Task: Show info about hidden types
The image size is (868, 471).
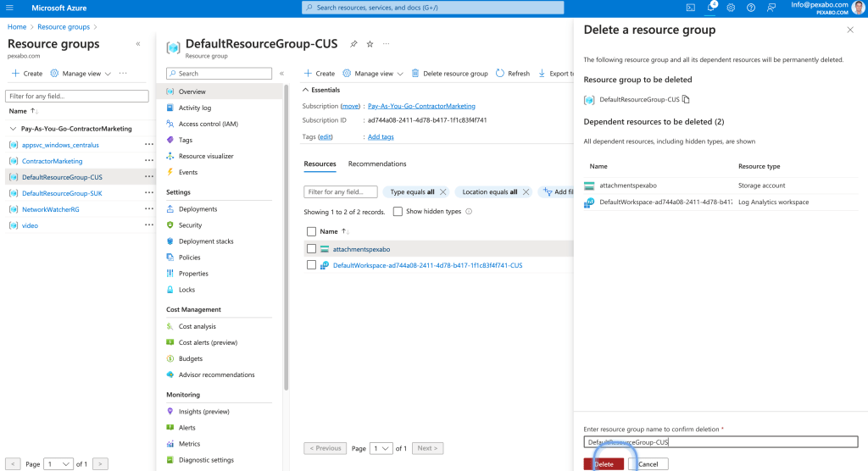Action: pyautogui.click(x=469, y=212)
